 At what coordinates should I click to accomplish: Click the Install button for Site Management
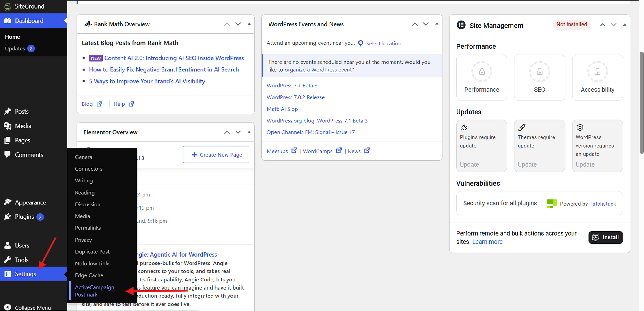click(605, 237)
